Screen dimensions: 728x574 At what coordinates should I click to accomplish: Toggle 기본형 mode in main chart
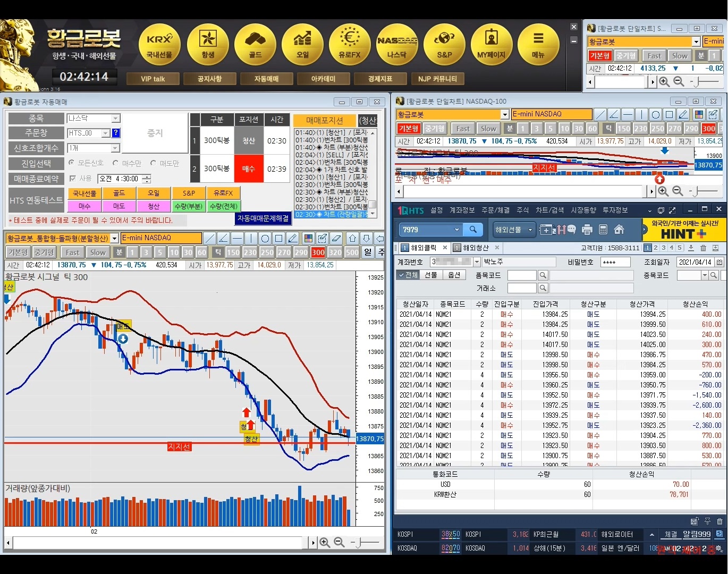point(18,252)
